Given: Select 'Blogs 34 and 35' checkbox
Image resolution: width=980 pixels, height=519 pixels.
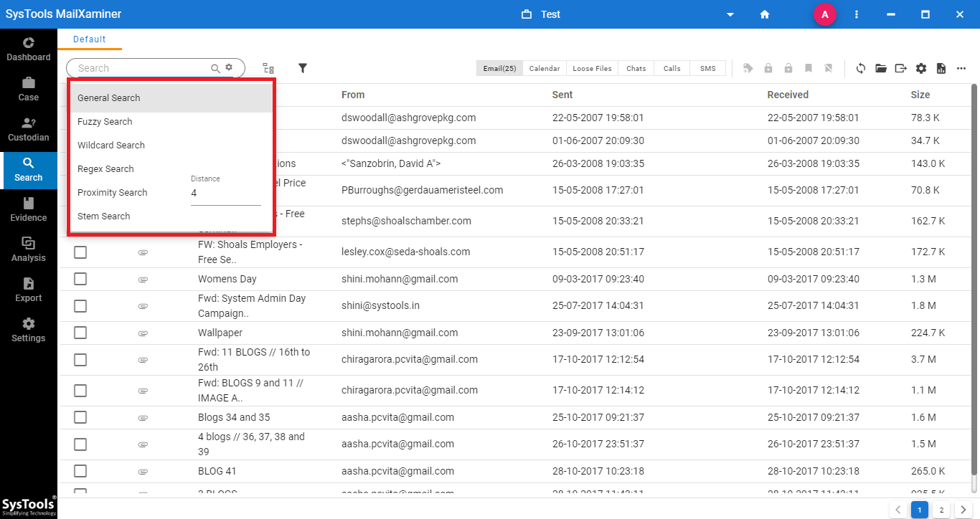Looking at the screenshot, I should pyautogui.click(x=80, y=417).
